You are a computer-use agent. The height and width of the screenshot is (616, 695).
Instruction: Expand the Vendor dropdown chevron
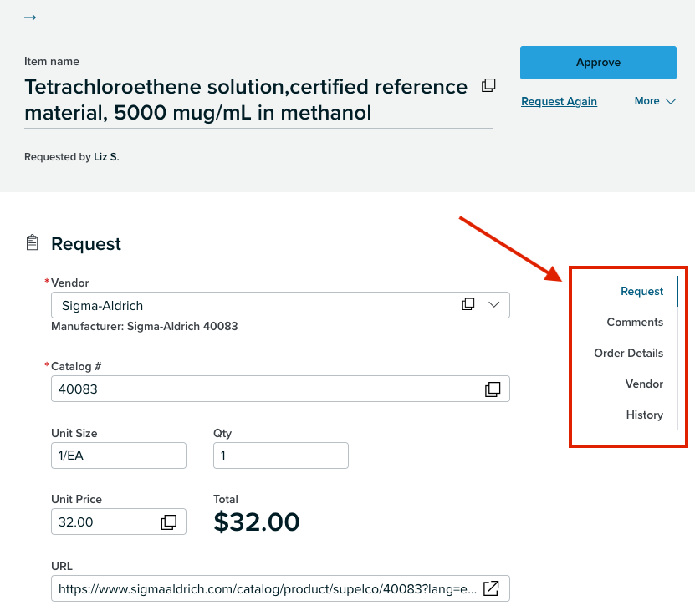pos(493,304)
